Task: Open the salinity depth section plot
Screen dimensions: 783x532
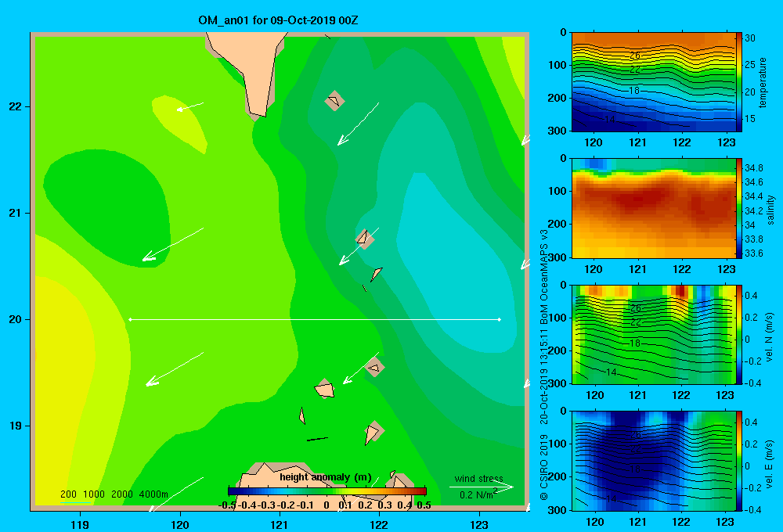Action: pos(653,208)
